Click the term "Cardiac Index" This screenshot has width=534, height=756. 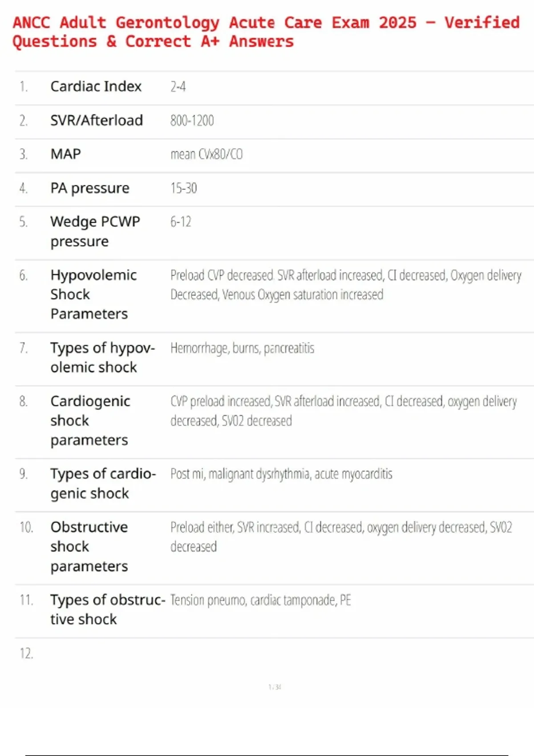point(96,86)
